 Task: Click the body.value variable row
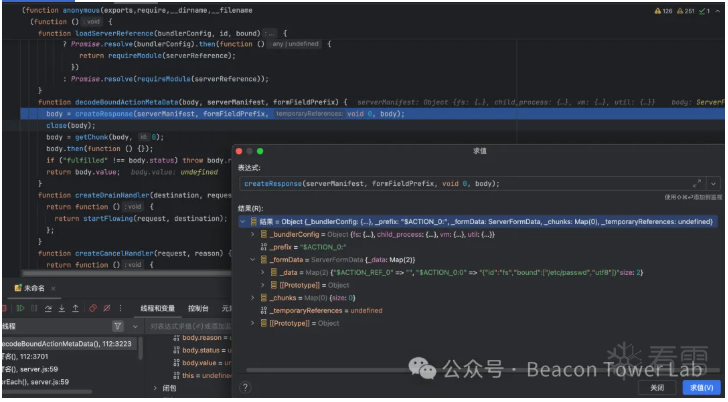202,363
